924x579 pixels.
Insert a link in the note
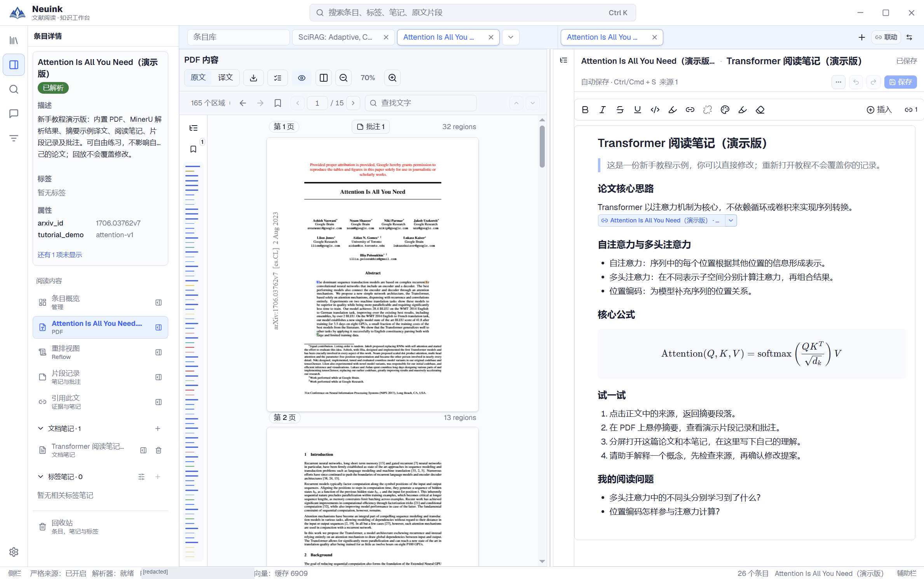pos(690,110)
